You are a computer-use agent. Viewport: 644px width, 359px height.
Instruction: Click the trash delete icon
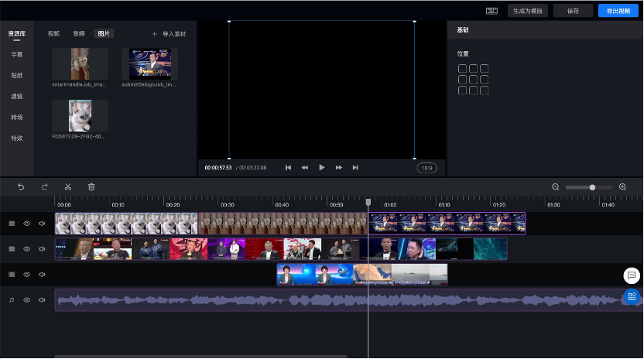91,186
